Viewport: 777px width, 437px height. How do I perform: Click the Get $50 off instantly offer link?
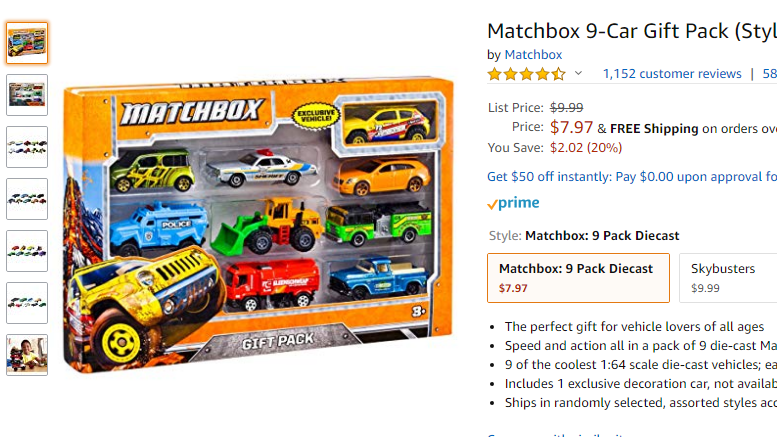click(632, 177)
